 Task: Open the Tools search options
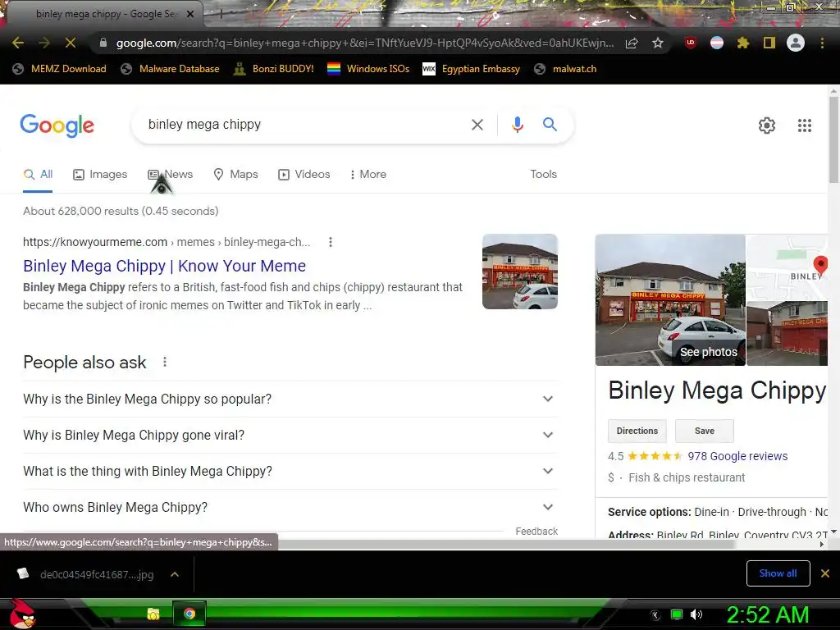point(543,174)
